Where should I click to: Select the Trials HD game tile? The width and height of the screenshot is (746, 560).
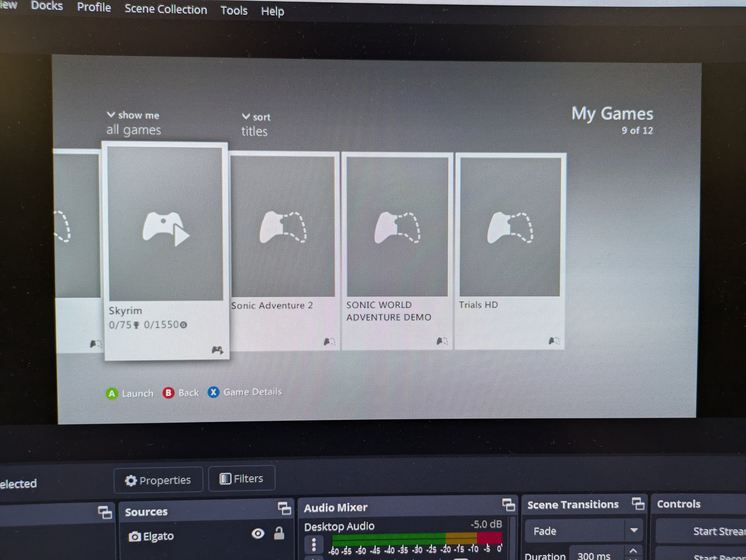510,251
